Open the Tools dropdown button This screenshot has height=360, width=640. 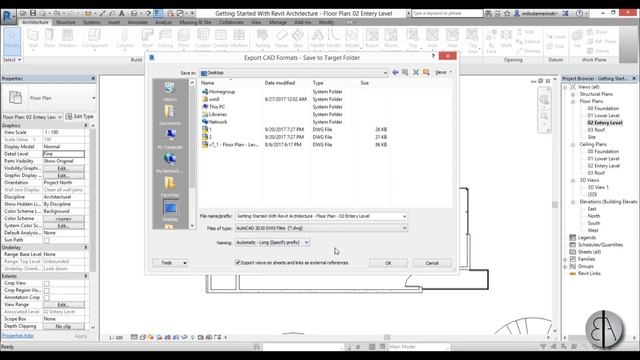(x=170, y=262)
